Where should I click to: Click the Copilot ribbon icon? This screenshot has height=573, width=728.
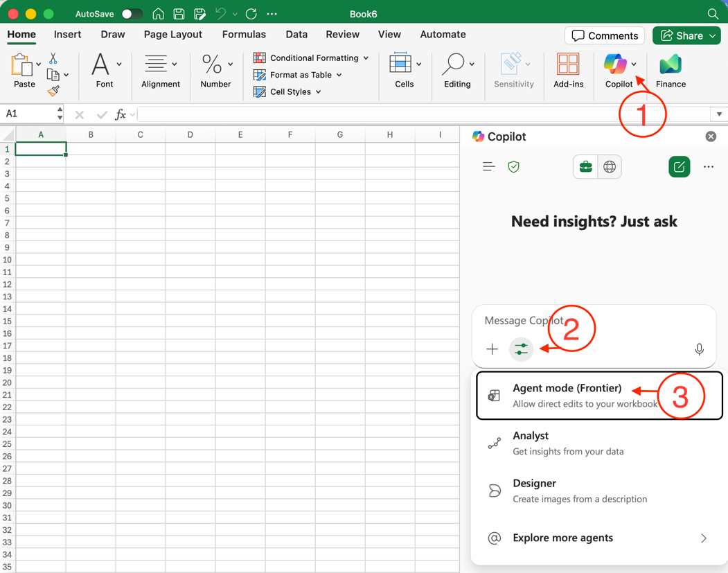(615, 64)
